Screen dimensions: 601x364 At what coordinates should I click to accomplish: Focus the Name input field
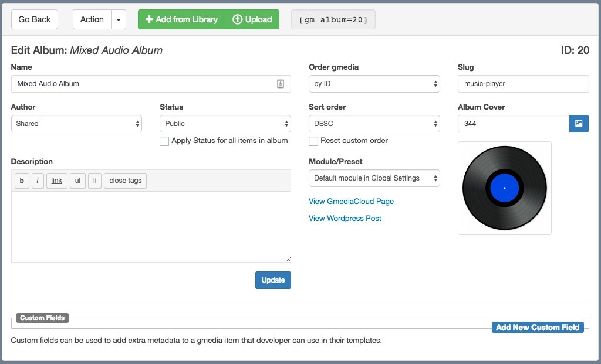pyautogui.click(x=151, y=84)
